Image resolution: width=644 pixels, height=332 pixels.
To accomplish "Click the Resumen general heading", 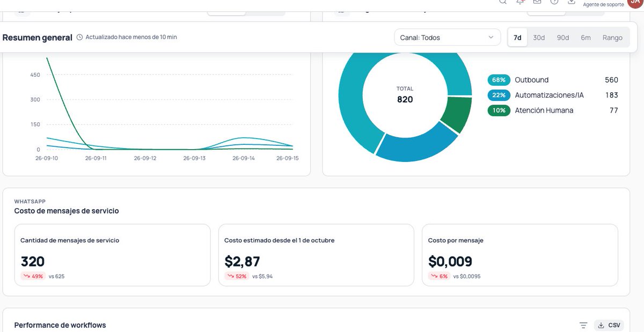I will pyautogui.click(x=38, y=38).
